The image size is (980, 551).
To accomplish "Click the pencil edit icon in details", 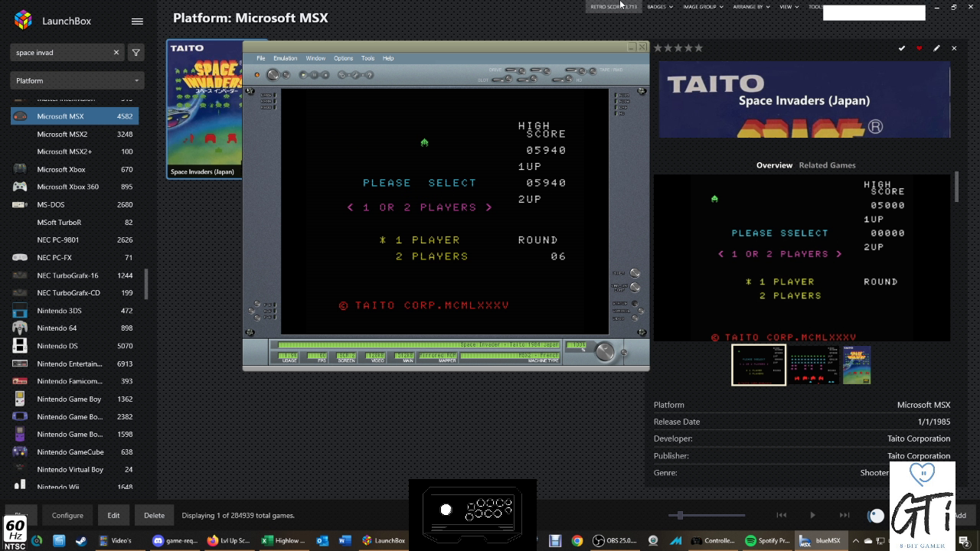I will coord(936,48).
